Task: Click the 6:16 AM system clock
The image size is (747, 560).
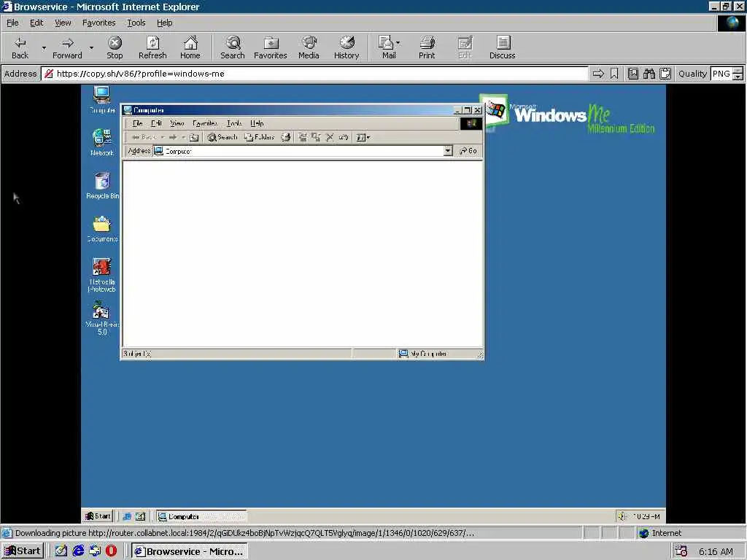Action: coord(716,551)
